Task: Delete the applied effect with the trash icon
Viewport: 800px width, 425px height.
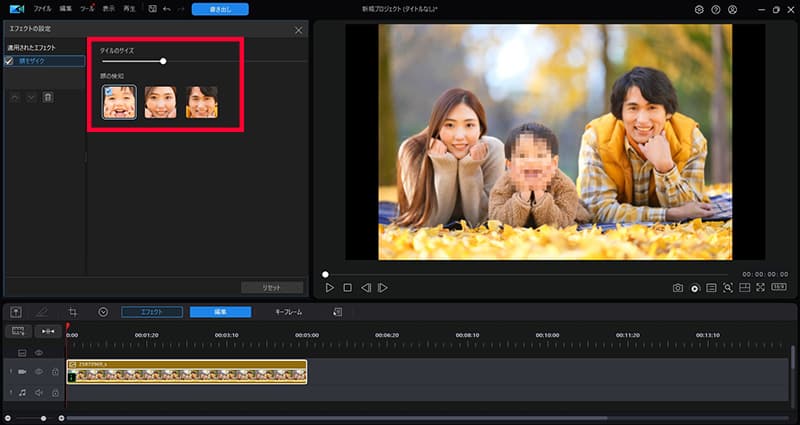Action: 47,96
